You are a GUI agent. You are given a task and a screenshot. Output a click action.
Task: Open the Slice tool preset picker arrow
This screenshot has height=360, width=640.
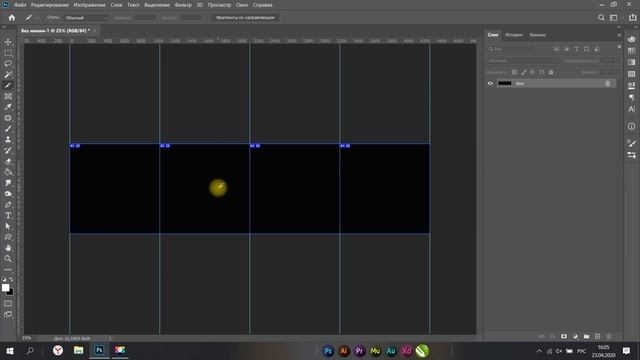38,18
